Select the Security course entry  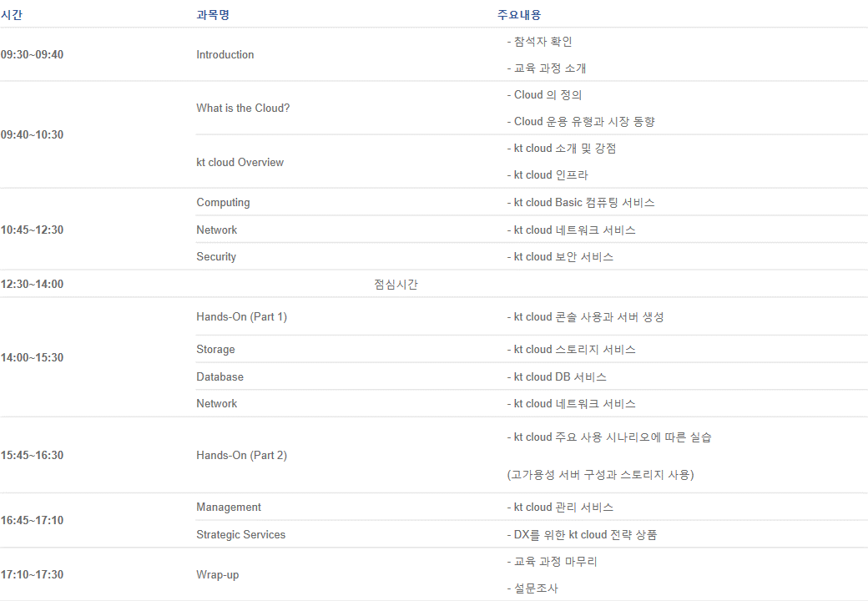point(216,256)
